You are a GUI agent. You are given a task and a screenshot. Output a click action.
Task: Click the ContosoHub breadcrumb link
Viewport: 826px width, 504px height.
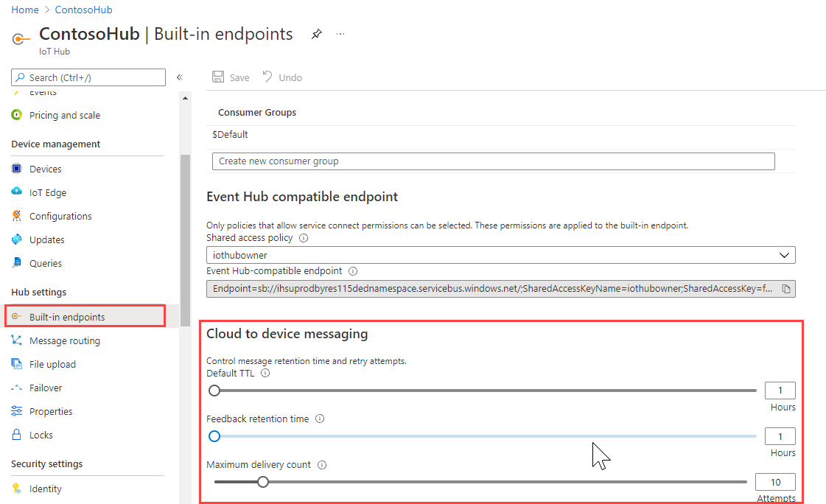[83, 10]
